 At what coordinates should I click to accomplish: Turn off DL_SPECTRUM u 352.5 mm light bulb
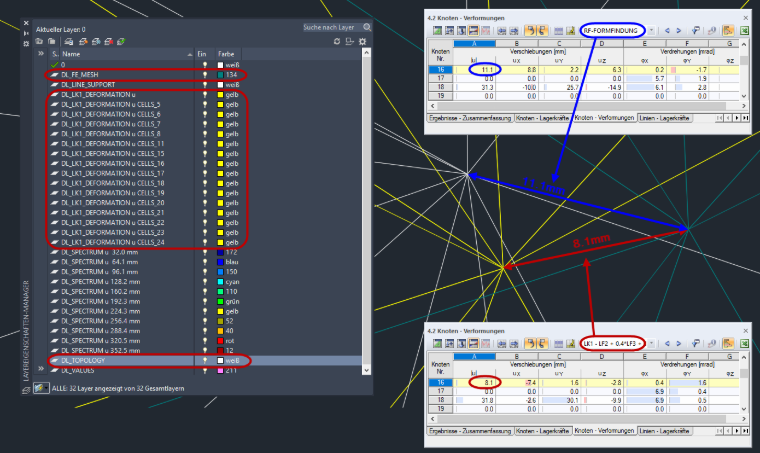click(205, 350)
